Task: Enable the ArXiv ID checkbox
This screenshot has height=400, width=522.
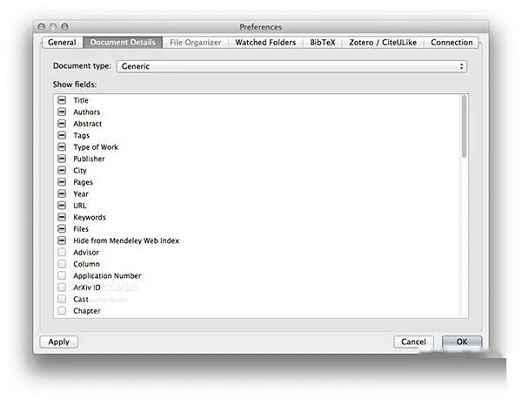Action: tap(62, 287)
